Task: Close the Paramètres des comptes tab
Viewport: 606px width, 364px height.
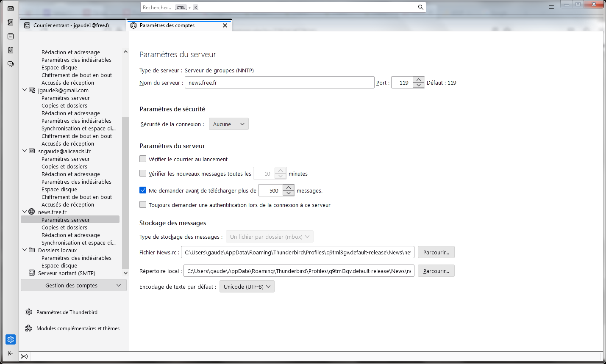Action: click(x=225, y=25)
